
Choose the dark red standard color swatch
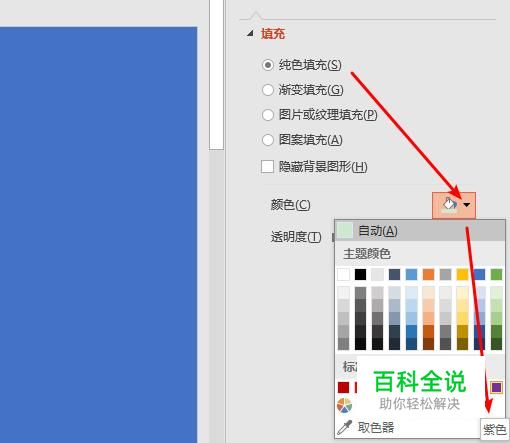(343, 387)
